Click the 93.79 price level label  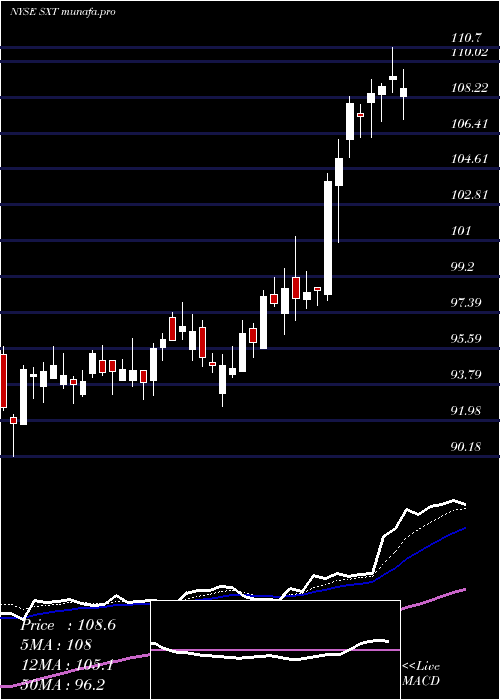pyautogui.click(x=467, y=375)
